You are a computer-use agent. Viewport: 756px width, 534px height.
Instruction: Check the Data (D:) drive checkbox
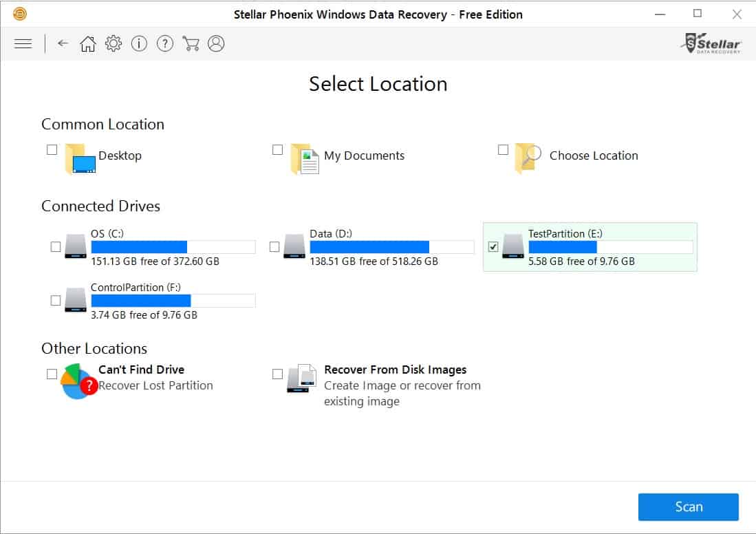(x=274, y=246)
